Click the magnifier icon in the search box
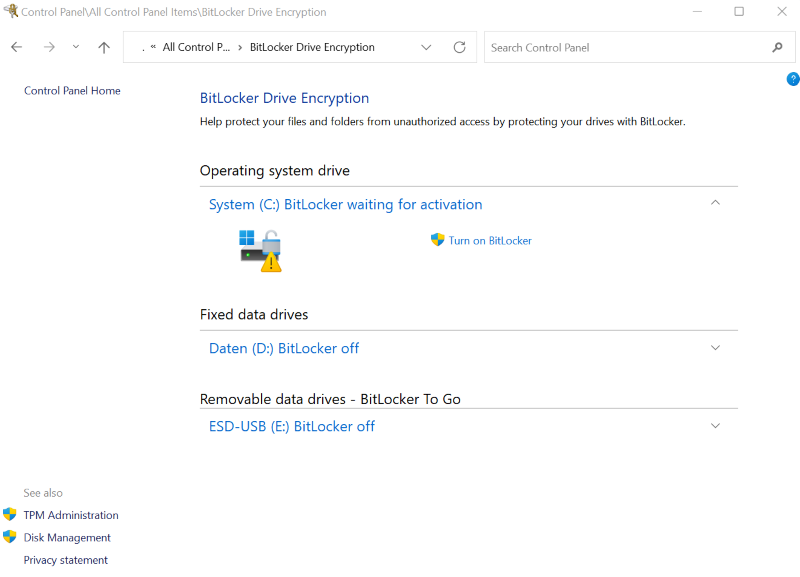Viewport: 800px width, 577px height. (x=777, y=47)
